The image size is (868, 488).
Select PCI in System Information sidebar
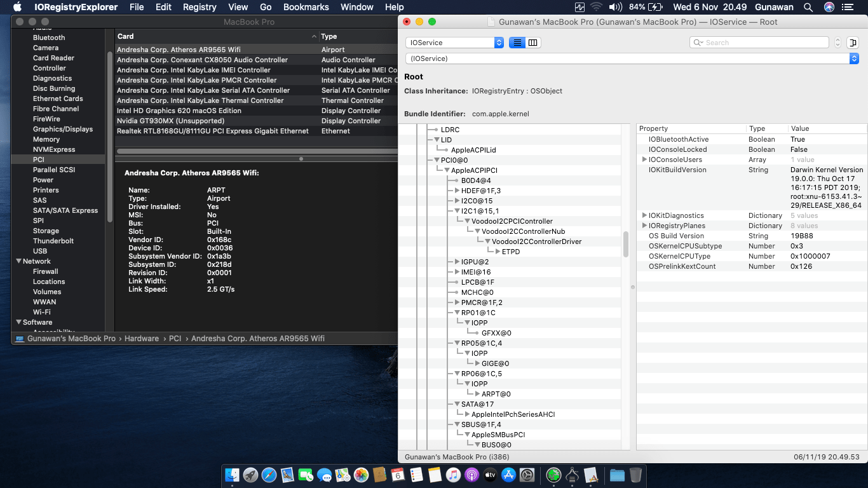pos(39,159)
